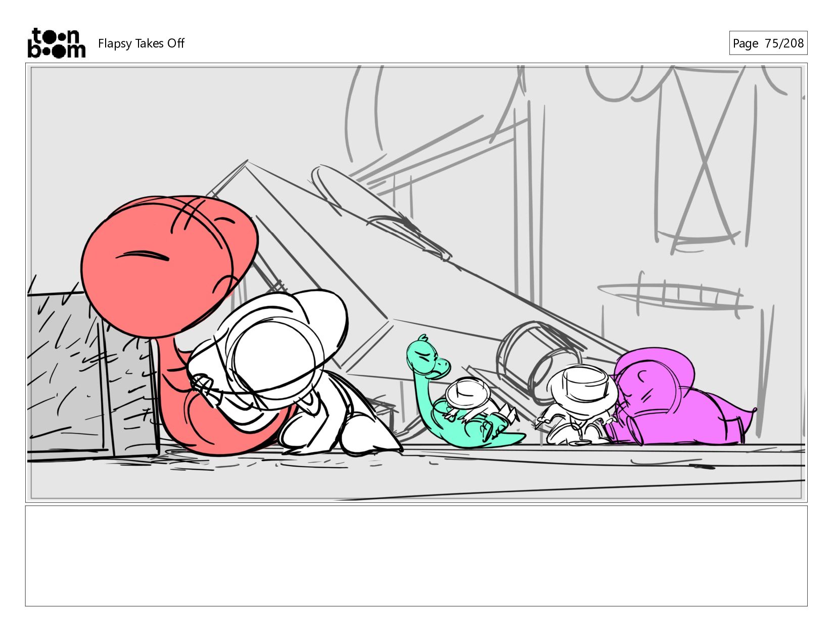This screenshot has width=834, height=644.
Task: Click the 'Page 75/208' indicator
Action: [x=768, y=43]
